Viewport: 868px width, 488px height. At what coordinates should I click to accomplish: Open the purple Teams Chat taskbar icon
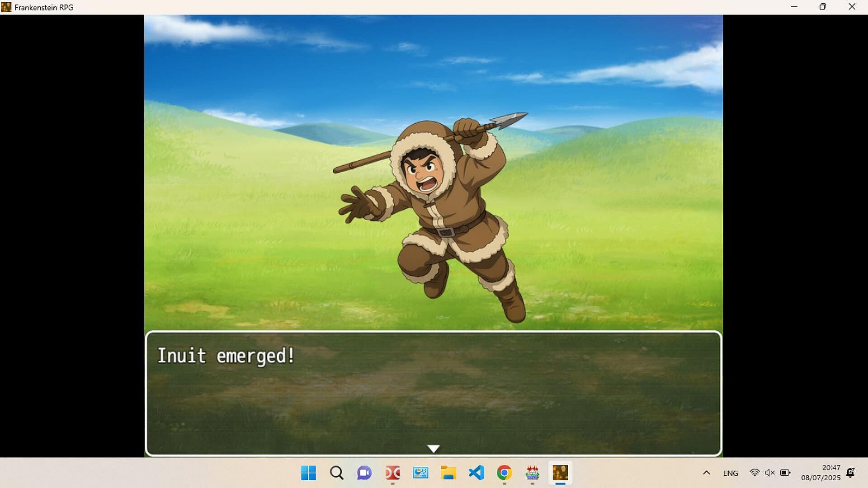pos(364,473)
